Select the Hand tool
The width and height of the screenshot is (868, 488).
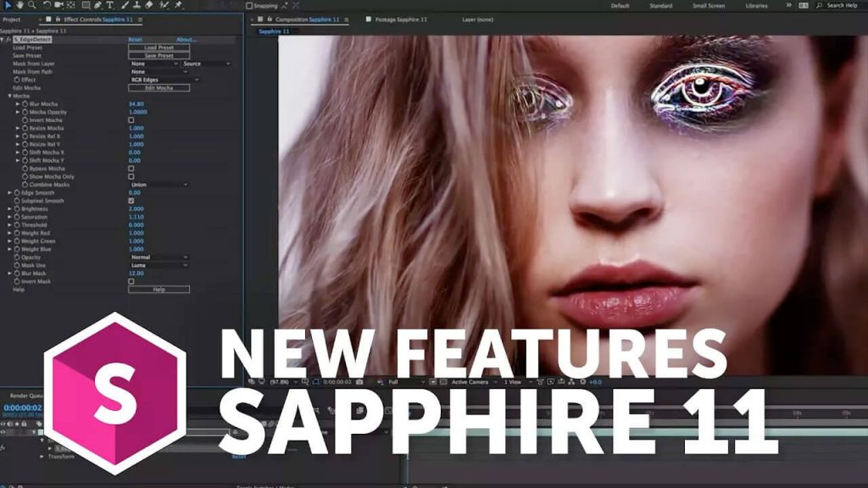point(19,5)
